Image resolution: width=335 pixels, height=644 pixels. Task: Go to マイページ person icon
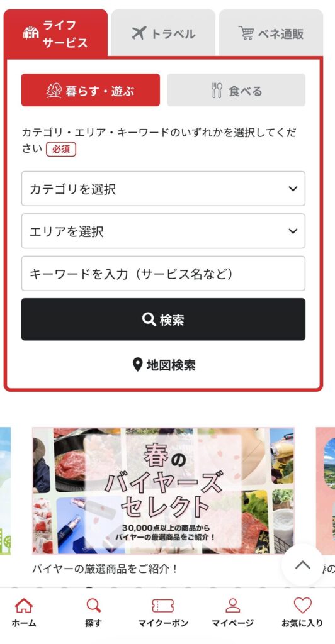(232, 606)
